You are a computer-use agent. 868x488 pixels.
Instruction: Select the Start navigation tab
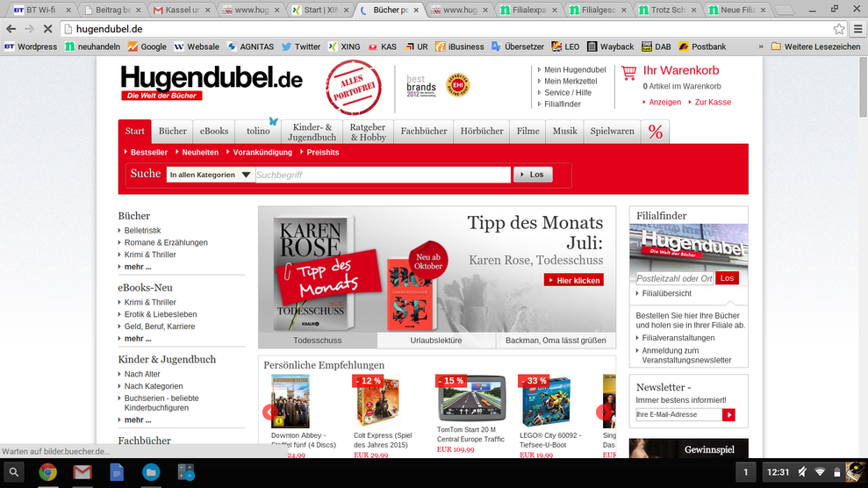point(134,132)
